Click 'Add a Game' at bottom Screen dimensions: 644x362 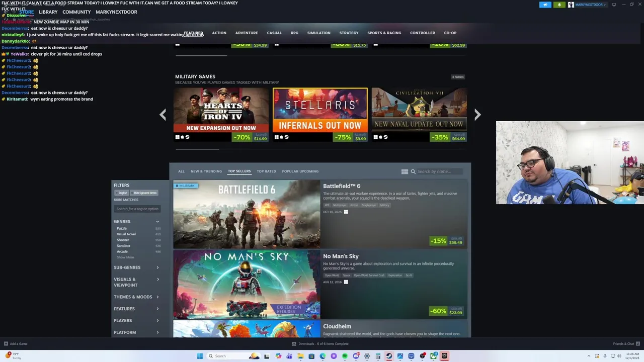[x=16, y=344]
